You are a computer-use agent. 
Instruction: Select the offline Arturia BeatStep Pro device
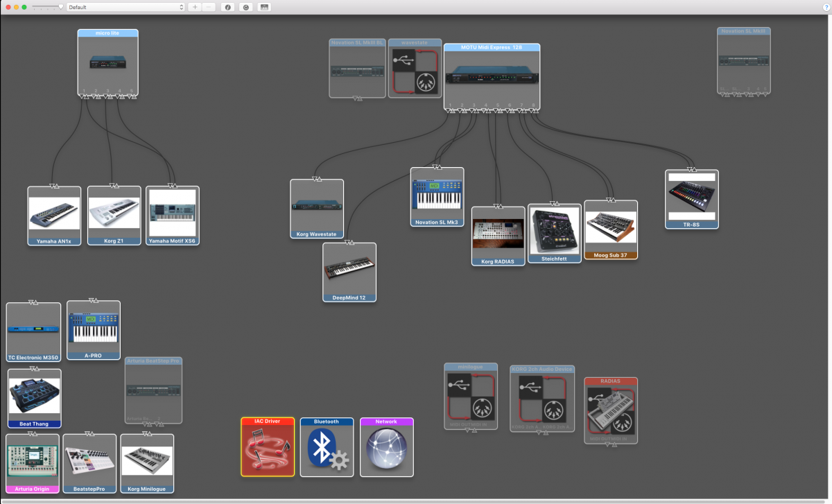click(153, 390)
